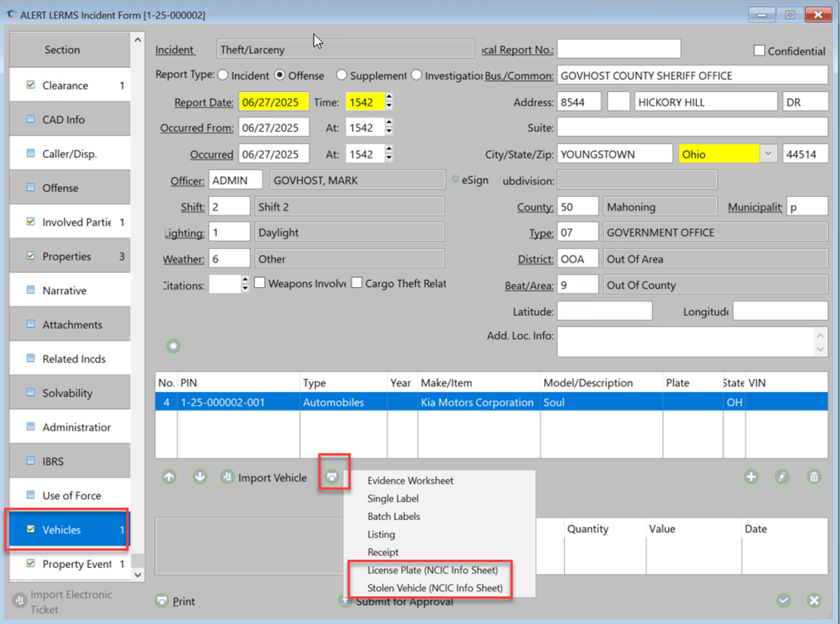Enable the Weapons Involved checkbox
Screen dimensions: 840x624
pyautogui.click(x=260, y=283)
